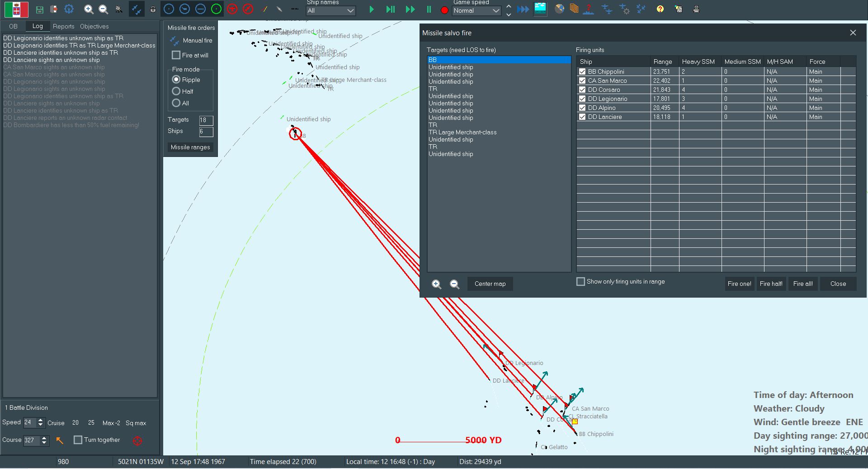Click the Fire all! button

point(803,284)
